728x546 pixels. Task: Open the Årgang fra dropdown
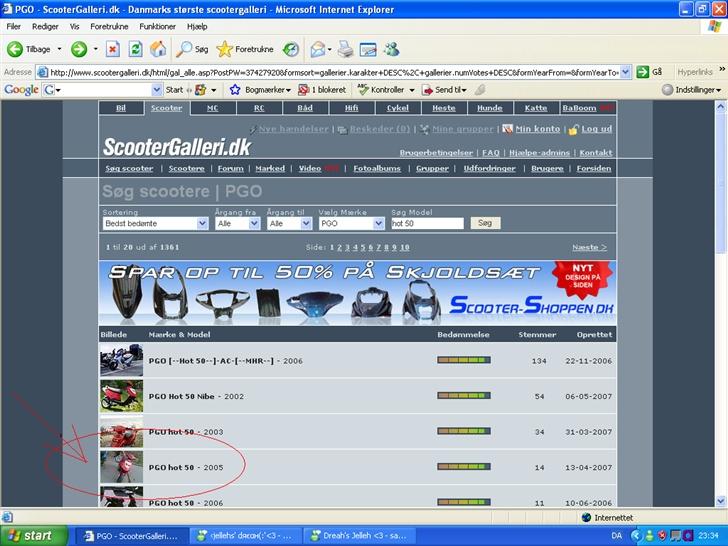[x=238, y=224]
